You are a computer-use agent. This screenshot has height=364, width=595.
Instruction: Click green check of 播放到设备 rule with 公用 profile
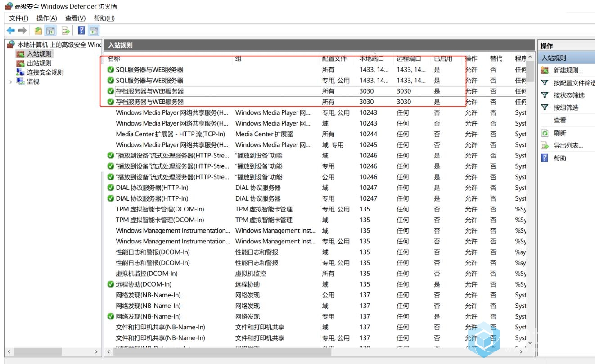click(x=111, y=177)
